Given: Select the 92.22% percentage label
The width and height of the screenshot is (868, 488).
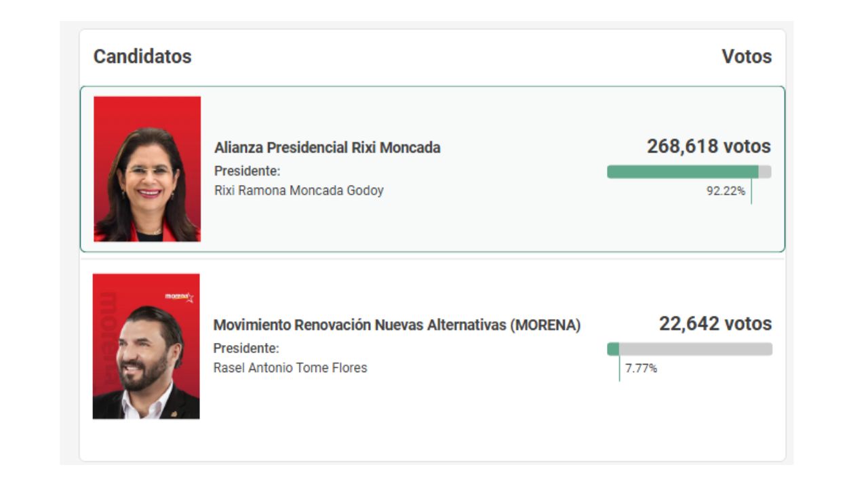Looking at the screenshot, I should pos(725,191).
